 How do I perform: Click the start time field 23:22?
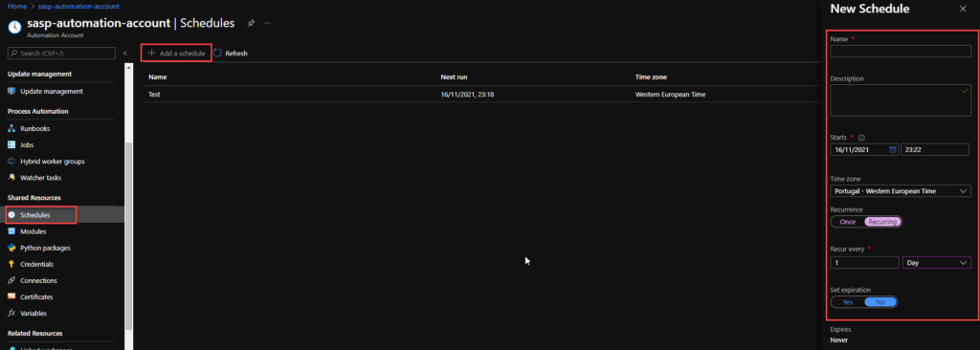tap(935, 149)
